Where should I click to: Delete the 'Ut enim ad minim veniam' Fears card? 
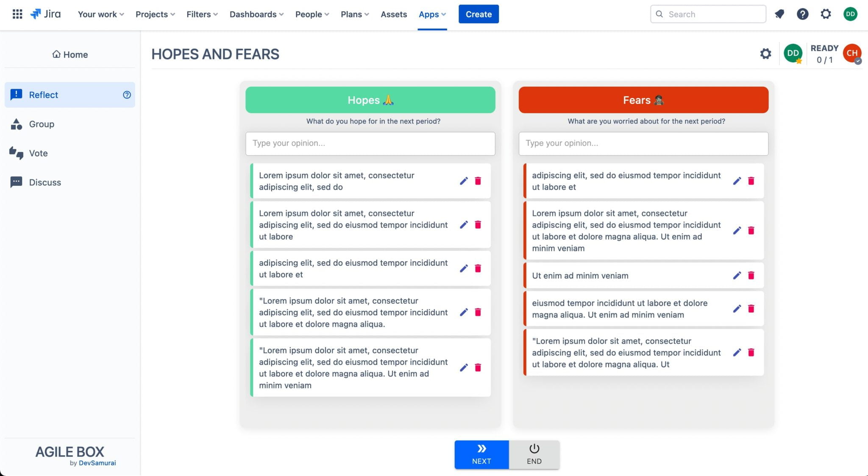point(751,275)
